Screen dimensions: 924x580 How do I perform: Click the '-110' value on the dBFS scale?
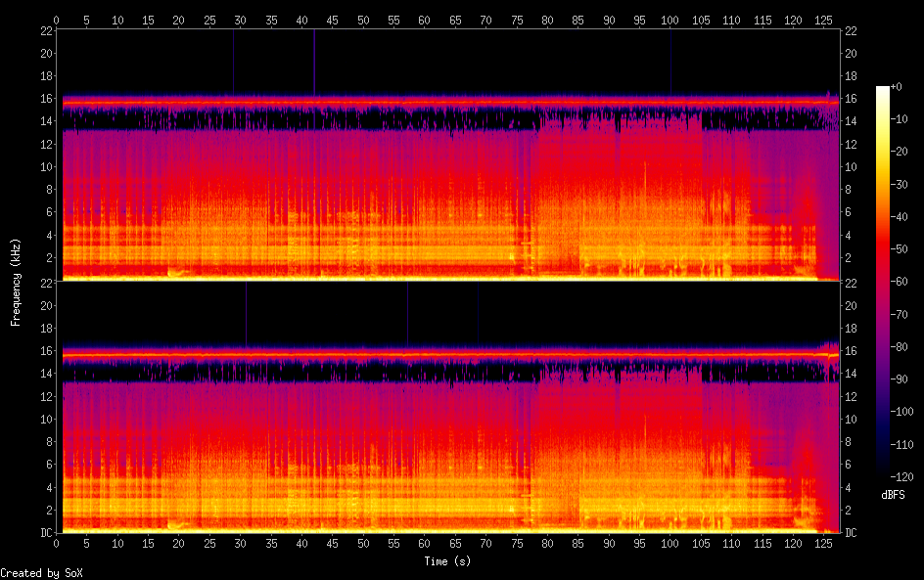pyautogui.click(x=902, y=445)
